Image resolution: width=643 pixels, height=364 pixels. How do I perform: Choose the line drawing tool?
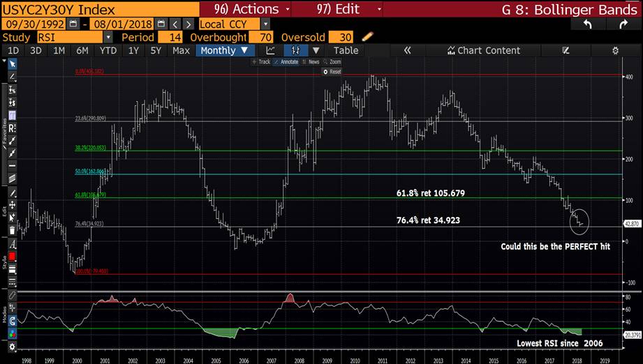coord(13,77)
